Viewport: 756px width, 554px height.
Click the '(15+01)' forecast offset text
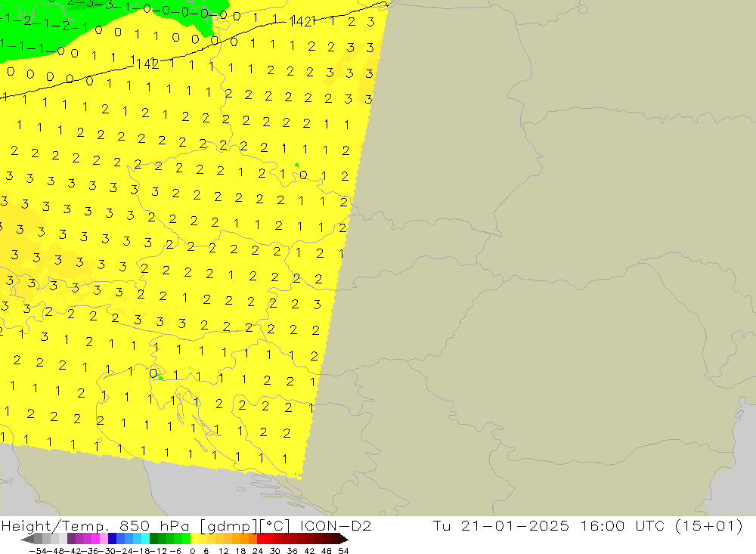709,526
